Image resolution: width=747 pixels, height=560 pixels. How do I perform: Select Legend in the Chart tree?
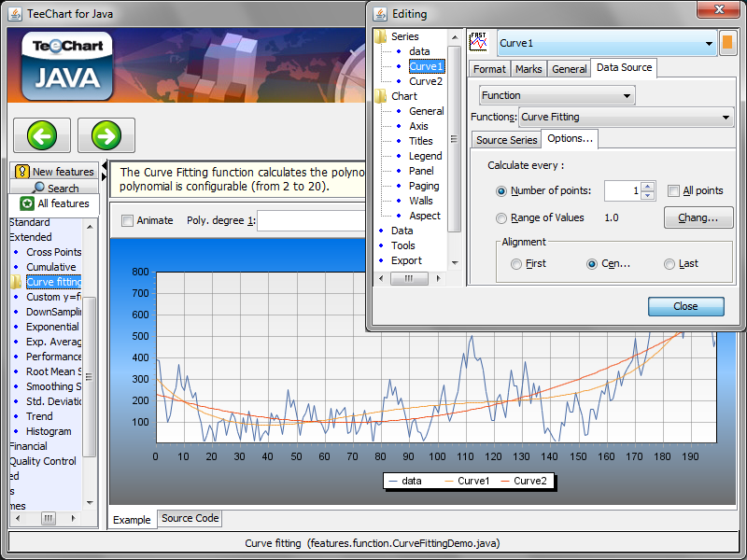[x=426, y=156]
